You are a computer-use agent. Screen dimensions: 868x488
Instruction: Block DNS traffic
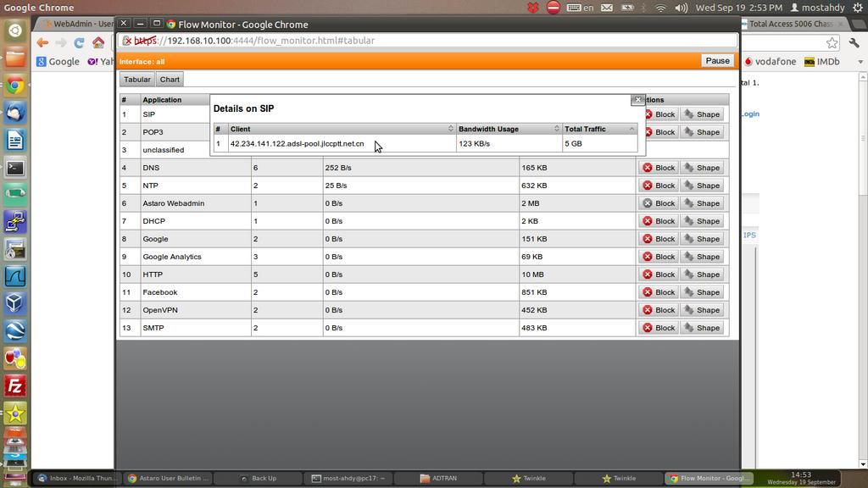point(658,168)
